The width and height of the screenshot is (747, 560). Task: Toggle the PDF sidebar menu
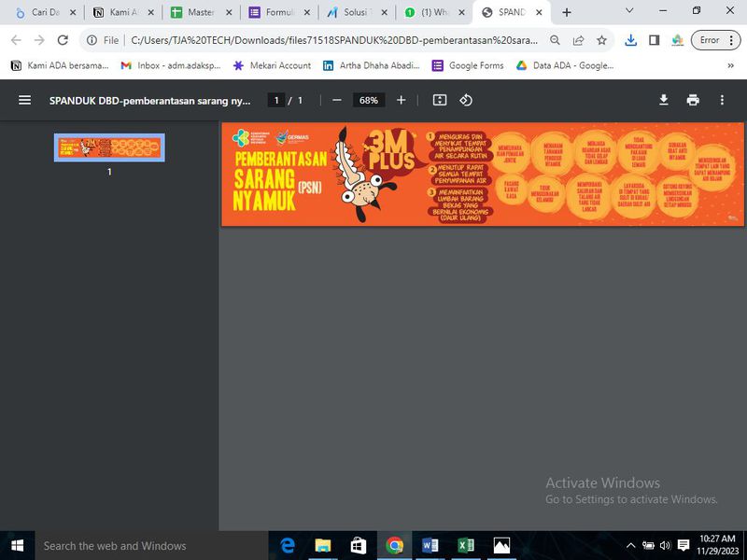coord(24,100)
